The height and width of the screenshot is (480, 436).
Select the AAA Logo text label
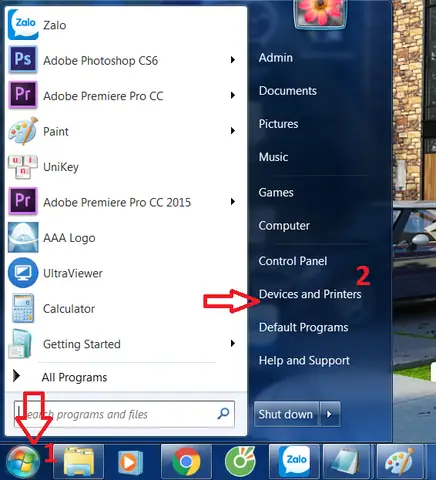coord(69,238)
